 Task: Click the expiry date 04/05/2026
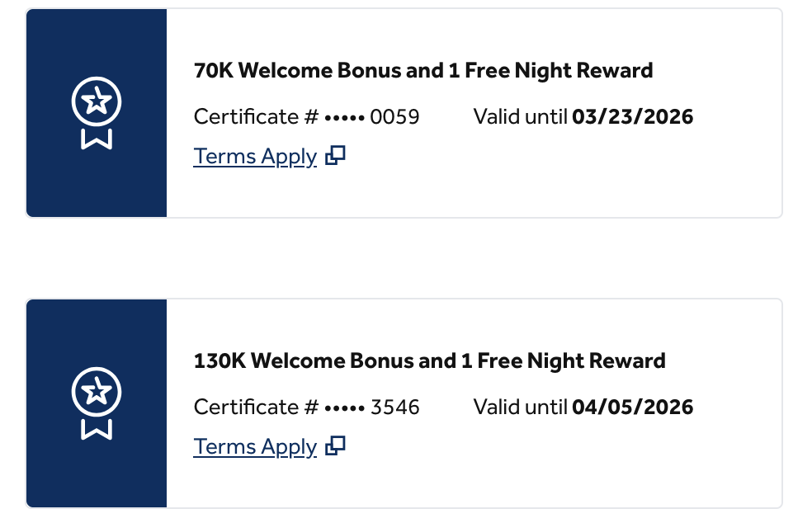coord(632,408)
